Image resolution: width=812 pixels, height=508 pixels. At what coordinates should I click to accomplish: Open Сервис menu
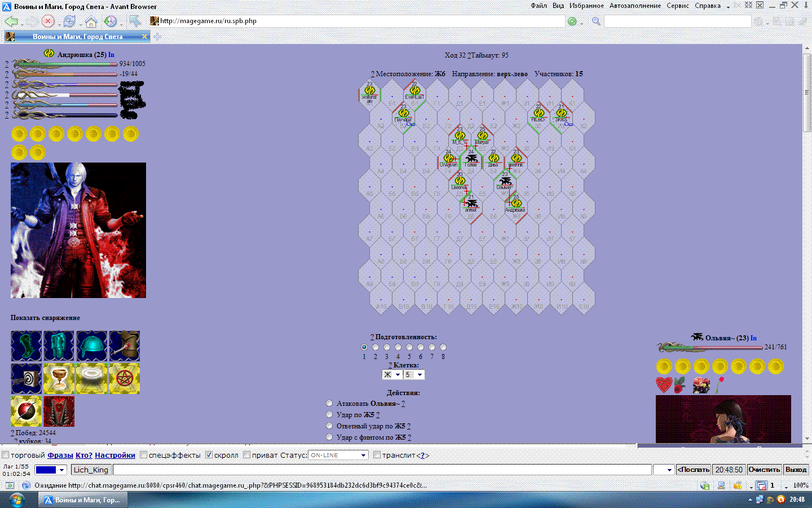tap(678, 6)
